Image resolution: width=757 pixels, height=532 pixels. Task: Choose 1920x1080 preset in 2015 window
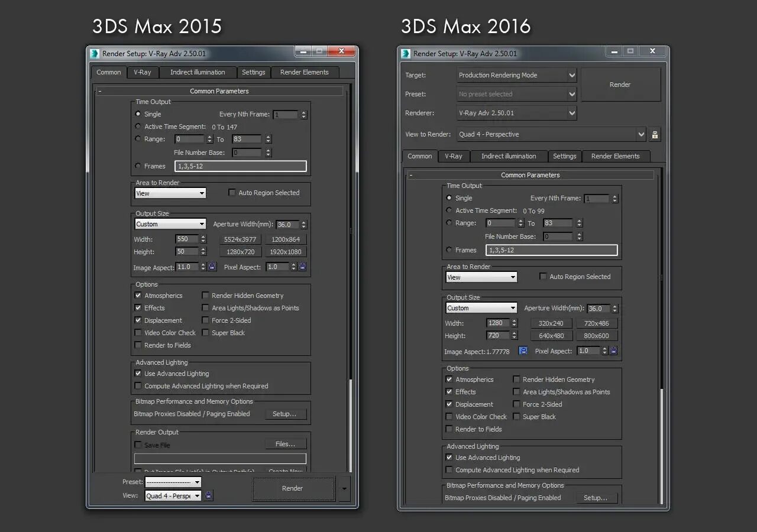[286, 252]
